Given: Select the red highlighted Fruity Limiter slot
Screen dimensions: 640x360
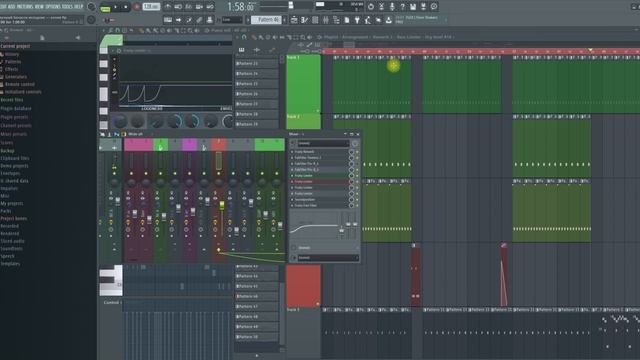Looking at the screenshot, I should coord(320,182).
